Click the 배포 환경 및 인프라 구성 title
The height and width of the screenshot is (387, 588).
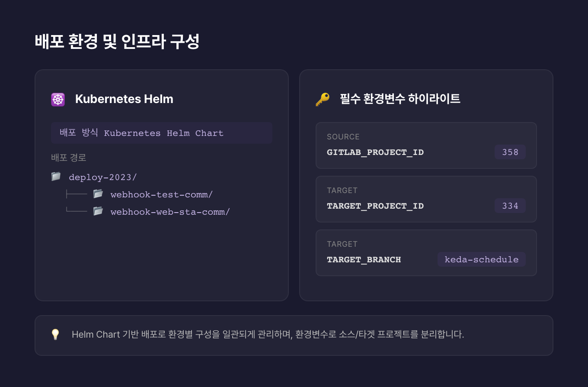117,42
